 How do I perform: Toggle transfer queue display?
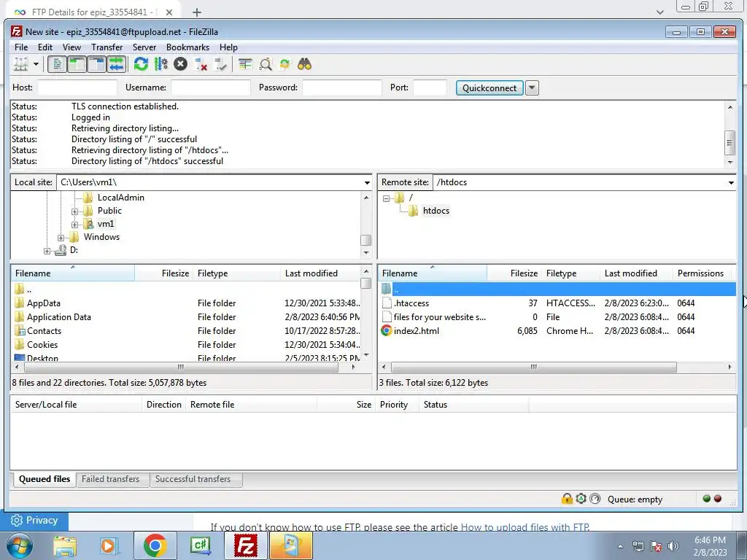[116, 64]
